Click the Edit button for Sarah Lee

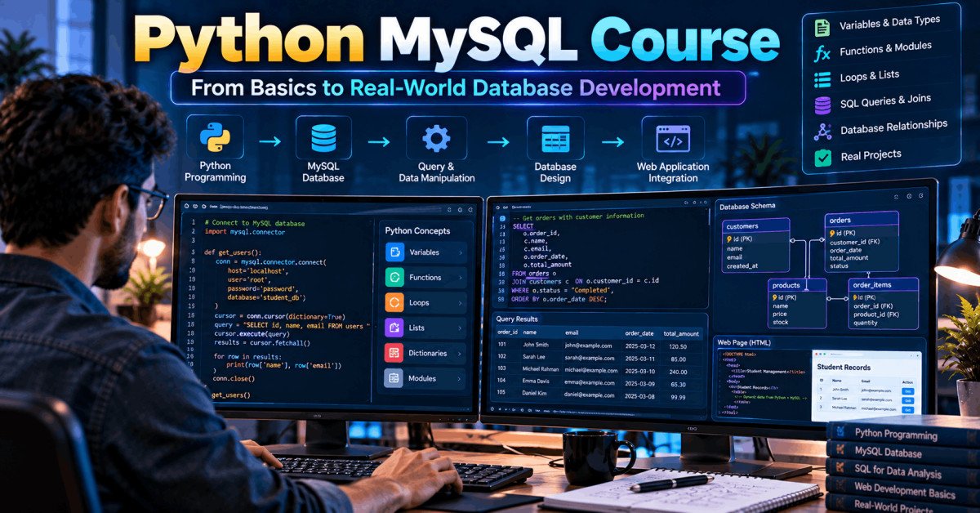click(906, 399)
